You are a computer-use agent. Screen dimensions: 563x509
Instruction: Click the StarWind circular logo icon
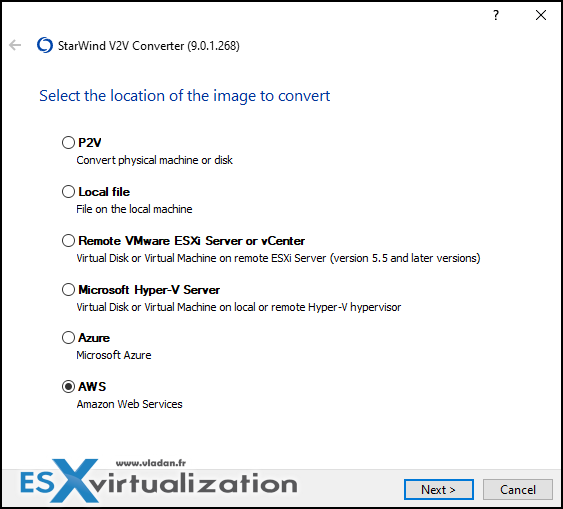tap(45, 45)
